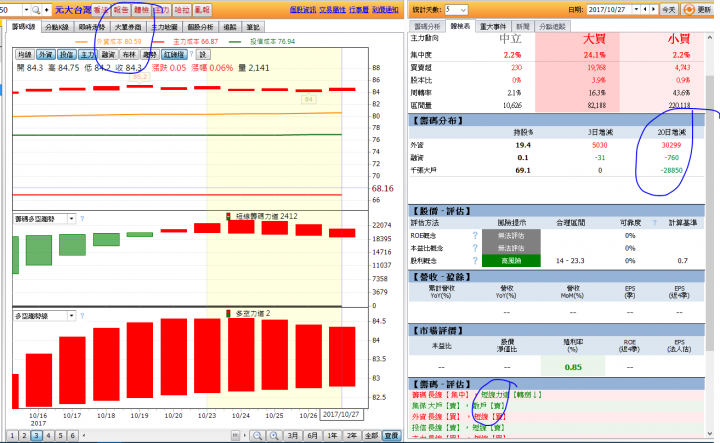Toggle the 外資 overlay on chart

pos(45,55)
